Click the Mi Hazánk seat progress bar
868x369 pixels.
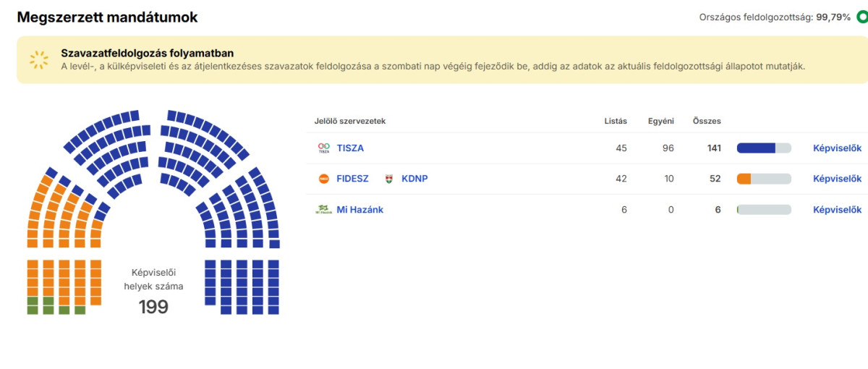point(763,210)
